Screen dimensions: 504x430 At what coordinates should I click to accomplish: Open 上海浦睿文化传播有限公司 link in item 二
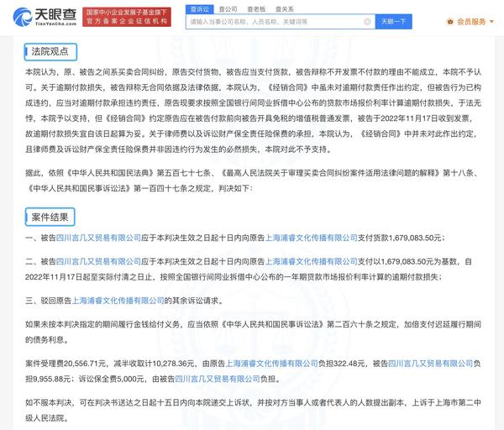click(311, 261)
